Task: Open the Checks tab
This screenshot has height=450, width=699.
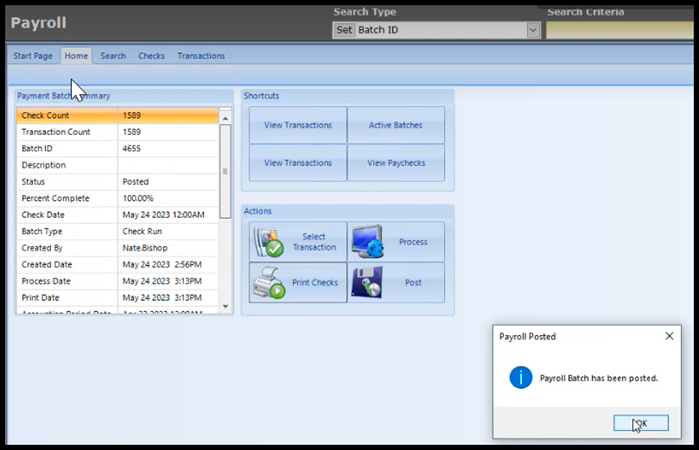Action: [151, 56]
